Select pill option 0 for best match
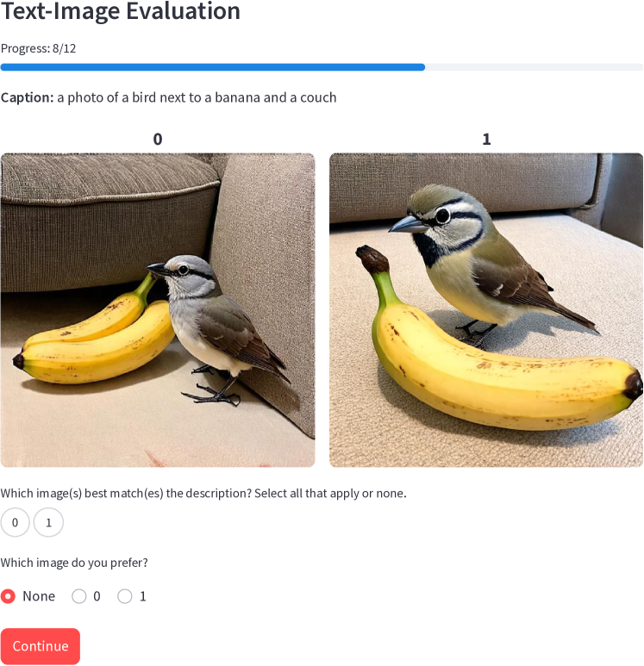This screenshot has width=644, height=666. [x=15, y=522]
